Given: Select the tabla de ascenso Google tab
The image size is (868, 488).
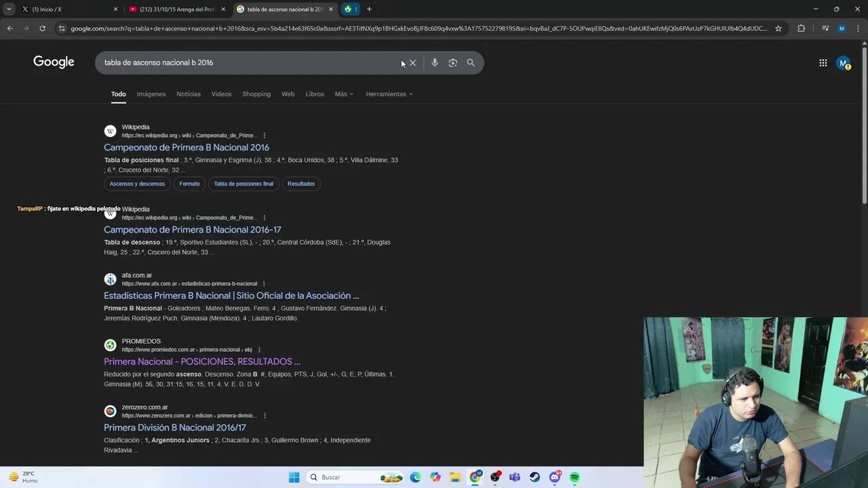Looking at the screenshot, I should 285,9.
